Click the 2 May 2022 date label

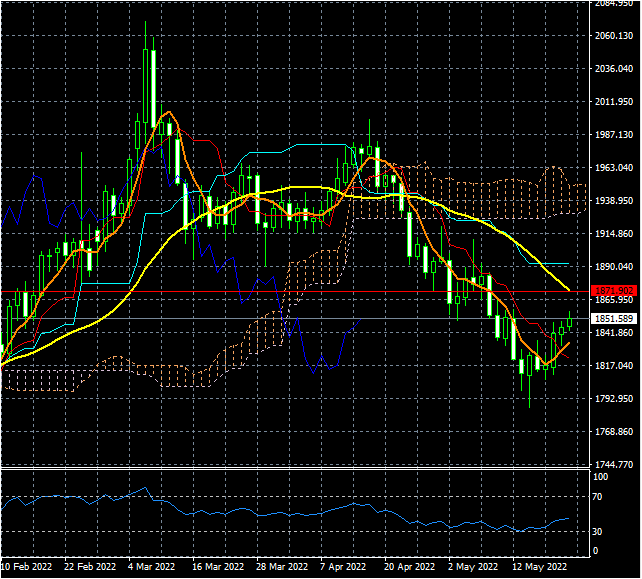coord(473,567)
